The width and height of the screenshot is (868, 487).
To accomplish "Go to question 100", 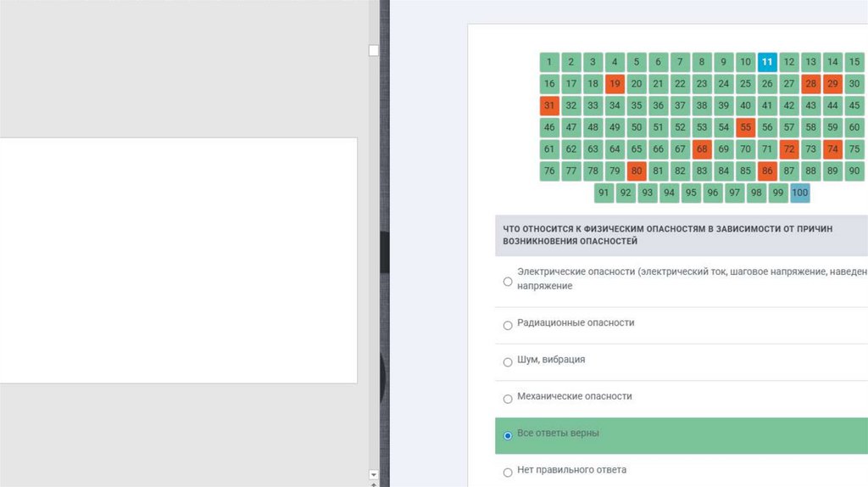I will point(799,193).
